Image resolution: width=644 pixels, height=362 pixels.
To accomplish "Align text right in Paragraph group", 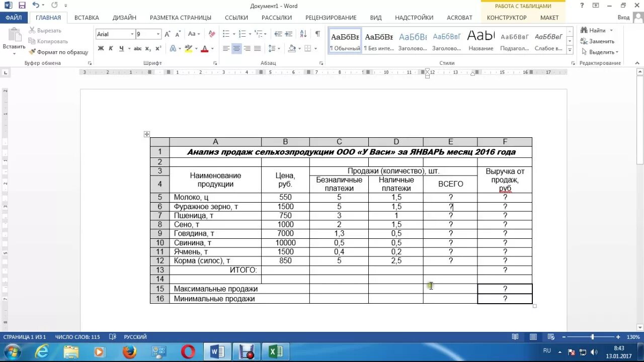I will pos(247,49).
